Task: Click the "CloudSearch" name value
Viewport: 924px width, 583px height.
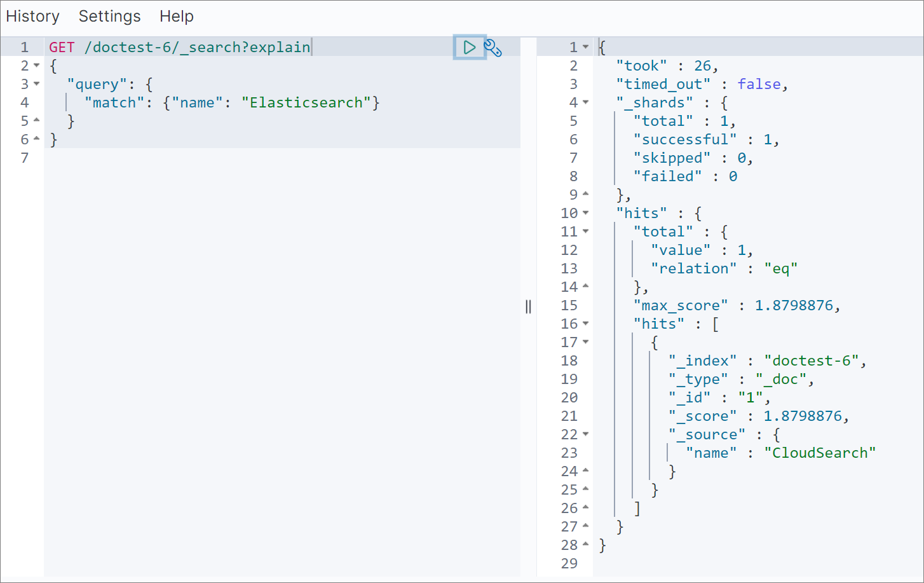Action: pyautogui.click(x=820, y=453)
